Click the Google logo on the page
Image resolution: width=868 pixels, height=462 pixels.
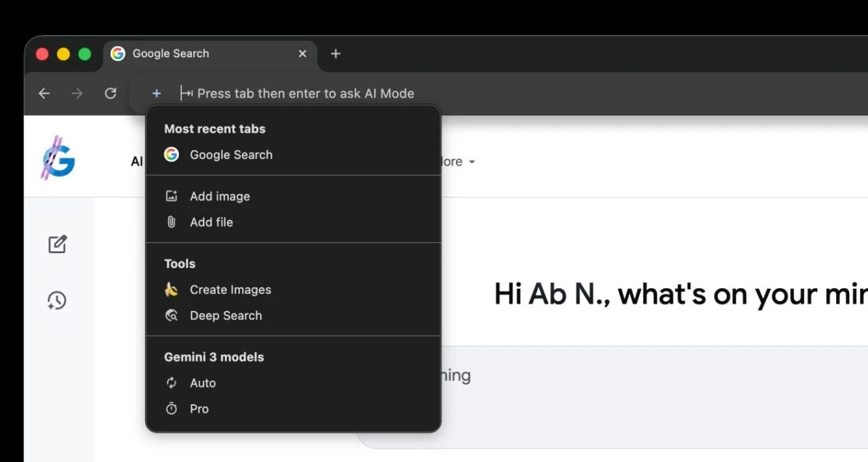coord(59,158)
